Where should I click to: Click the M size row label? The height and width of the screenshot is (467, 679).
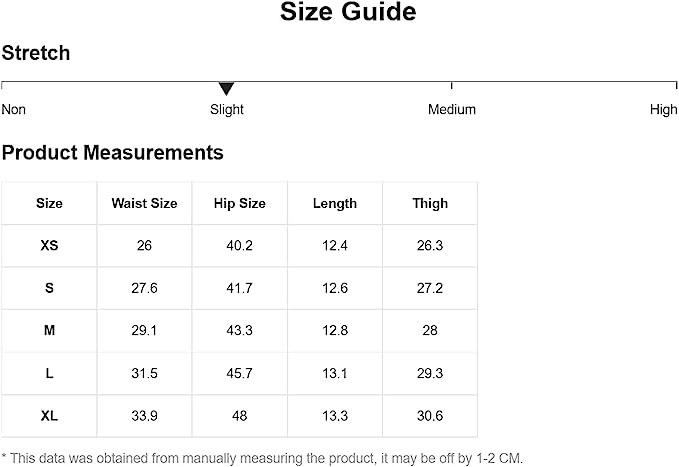click(x=49, y=330)
